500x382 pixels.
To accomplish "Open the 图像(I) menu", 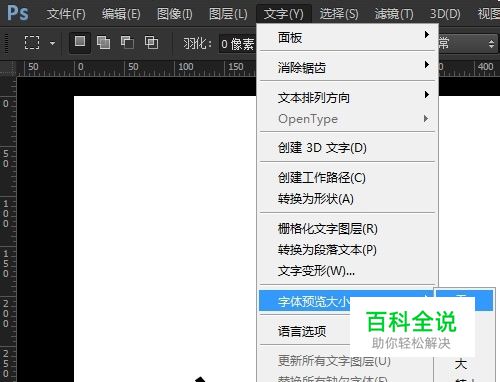I will point(174,14).
